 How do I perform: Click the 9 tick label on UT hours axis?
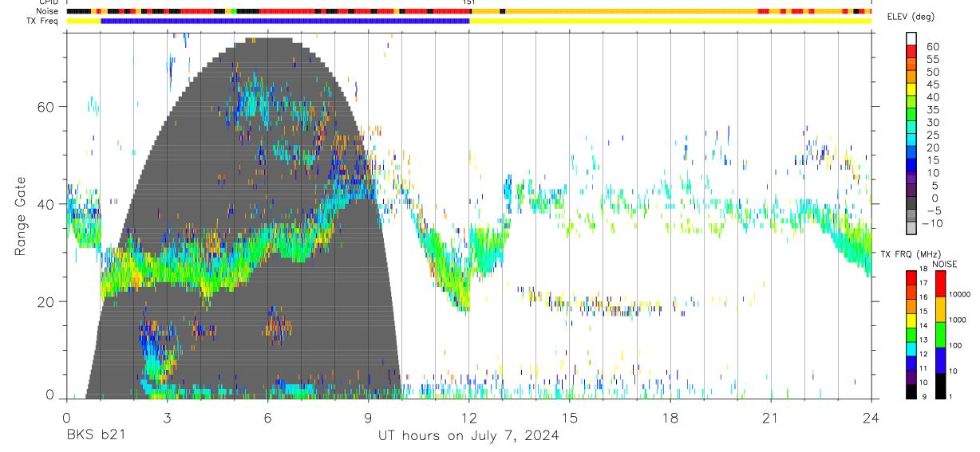click(369, 418)
